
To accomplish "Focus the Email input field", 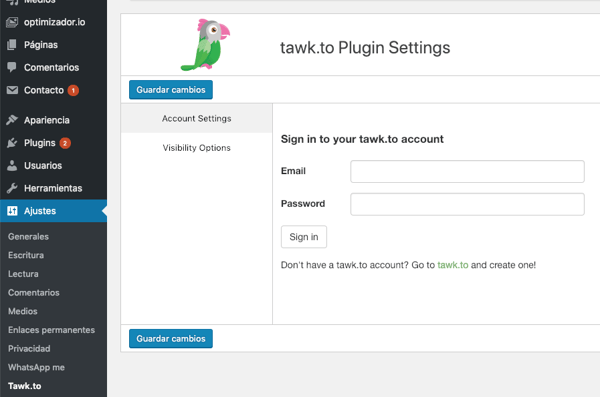I will pos(467,172).
